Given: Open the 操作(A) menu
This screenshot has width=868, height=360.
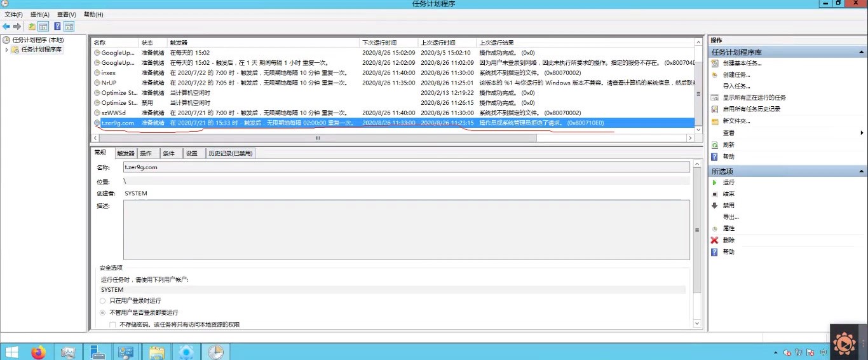Looking at the screenshot, I should pyautogui.click(x=40, y=15).
